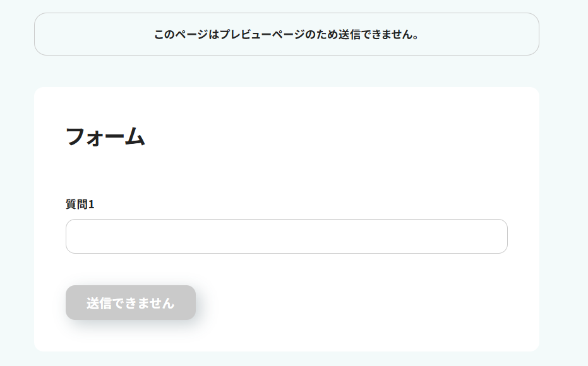The width and height of the screenshot is (588, 366).
Task: Click the gap between the input and 送信できません button
Action: tap(286, 269)
